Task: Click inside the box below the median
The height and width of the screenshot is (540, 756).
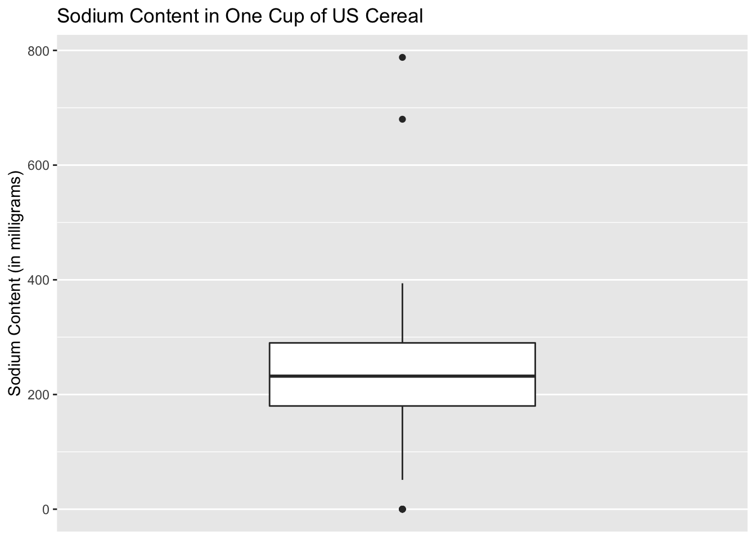Action: [337, 391]
